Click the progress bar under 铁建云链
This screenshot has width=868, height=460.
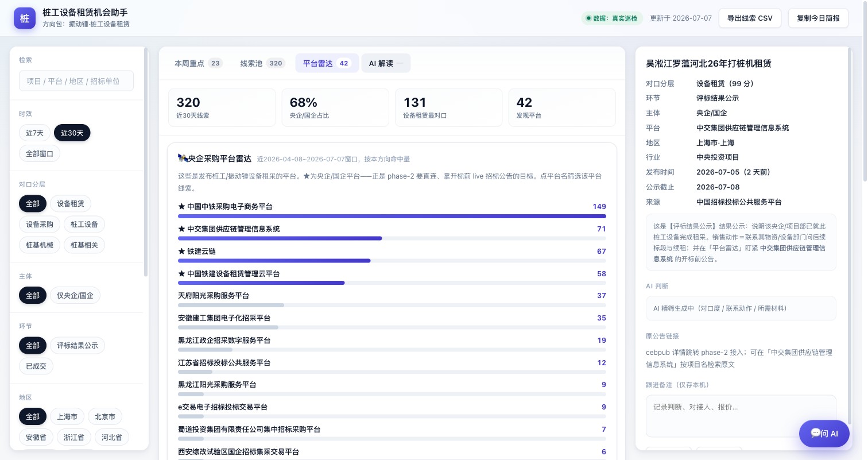(392, 261)
